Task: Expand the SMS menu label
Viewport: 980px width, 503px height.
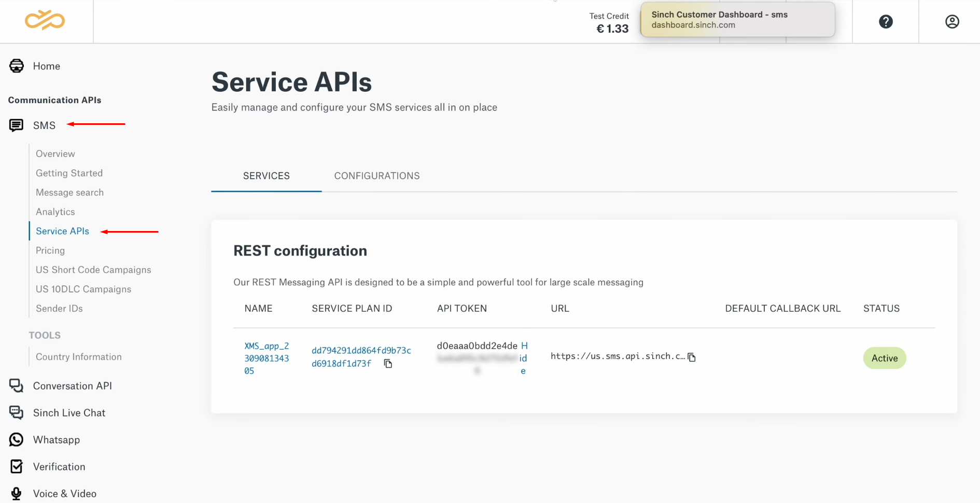Action: [44, 125]
